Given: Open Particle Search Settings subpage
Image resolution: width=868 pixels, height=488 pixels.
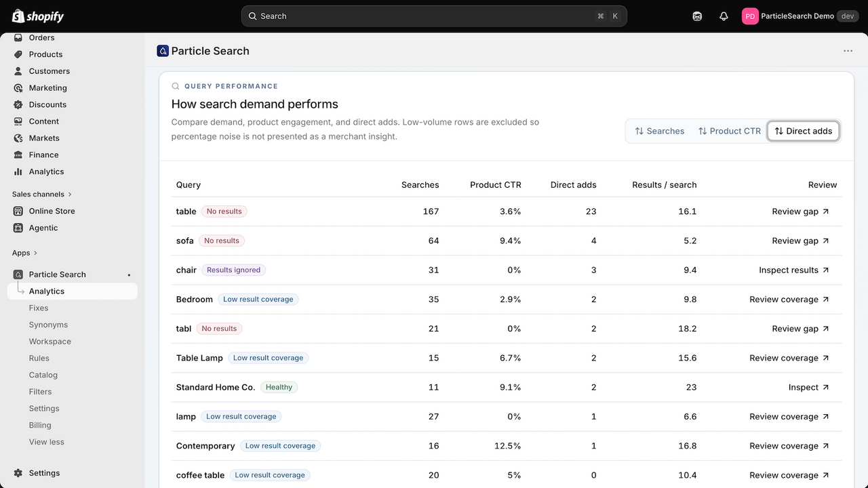Looking at the screenshot, I should tap(44, 408).
